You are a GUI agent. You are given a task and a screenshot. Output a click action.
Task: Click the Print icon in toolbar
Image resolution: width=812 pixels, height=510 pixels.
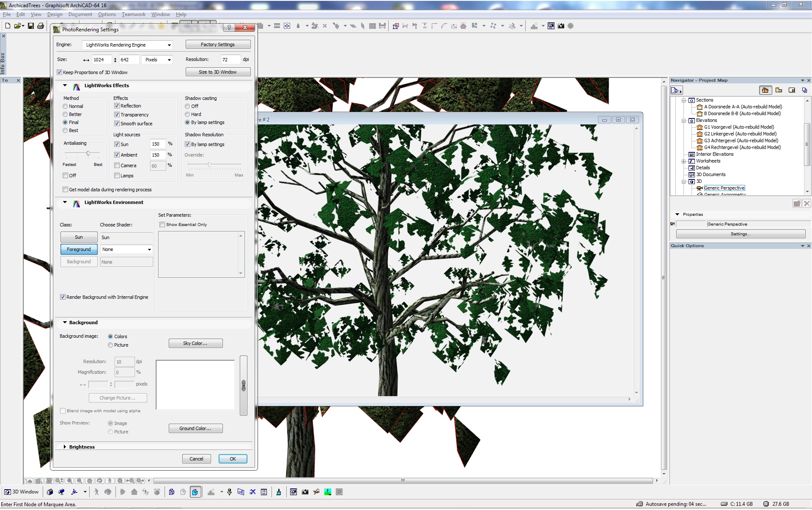click(x=41, y=26)
